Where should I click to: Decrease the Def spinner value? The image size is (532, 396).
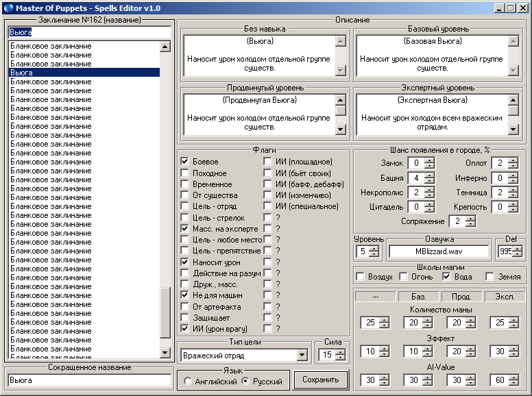(x=516, y=255)
